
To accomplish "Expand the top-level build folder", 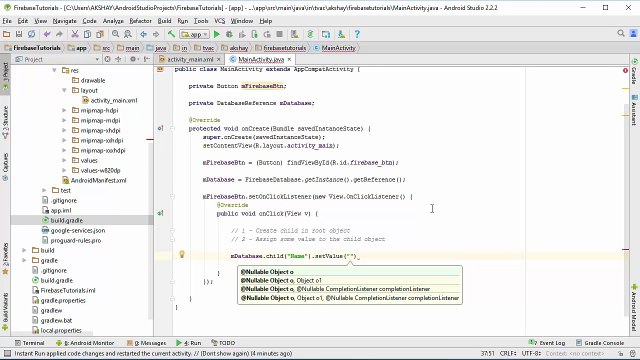I will (x=24, y=251).
